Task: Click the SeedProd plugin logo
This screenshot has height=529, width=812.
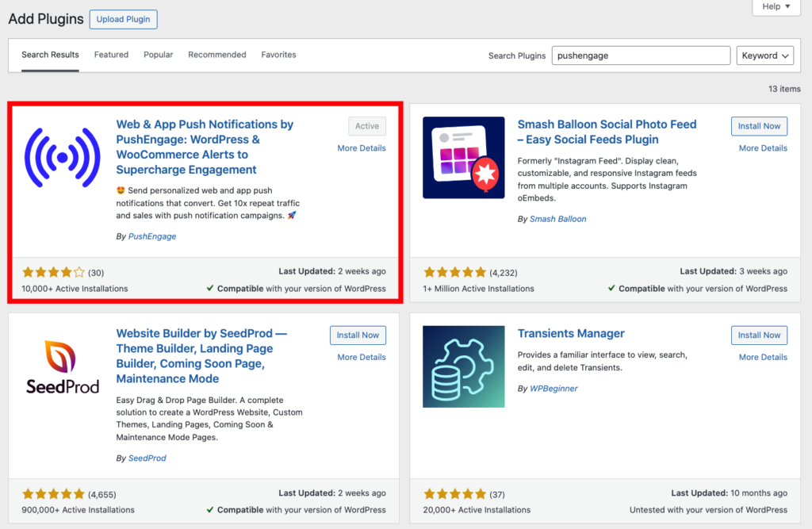Action: (62, 366)
